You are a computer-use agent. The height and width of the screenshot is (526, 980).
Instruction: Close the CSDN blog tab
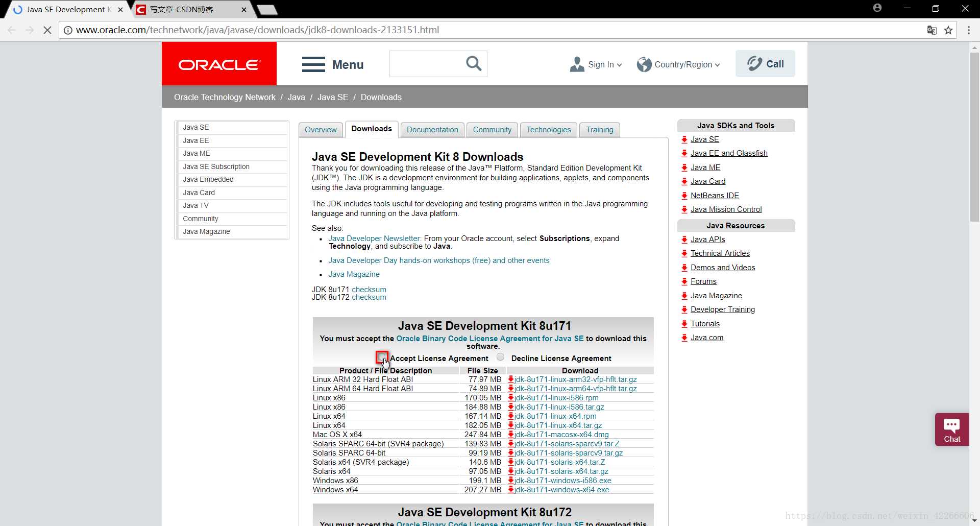pyautogui.click(x=244, y=10)
